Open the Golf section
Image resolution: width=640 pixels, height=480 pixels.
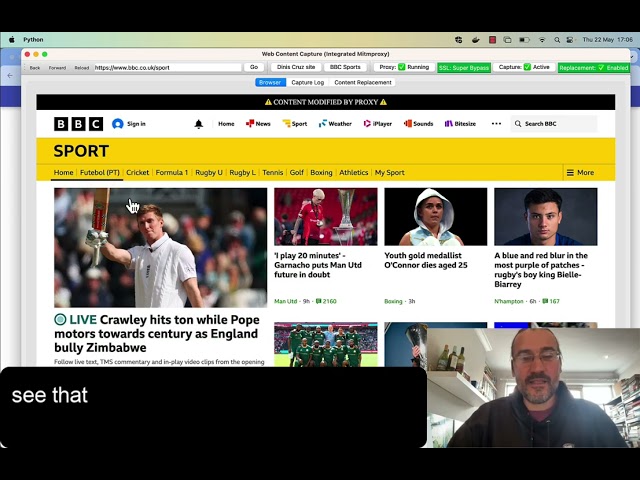(297, 173)
